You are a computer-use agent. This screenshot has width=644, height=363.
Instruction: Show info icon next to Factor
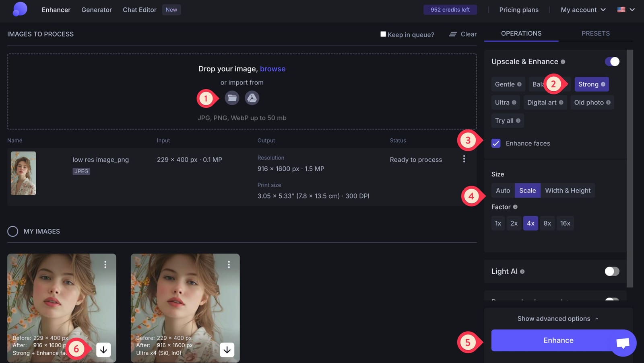(515, 207)
